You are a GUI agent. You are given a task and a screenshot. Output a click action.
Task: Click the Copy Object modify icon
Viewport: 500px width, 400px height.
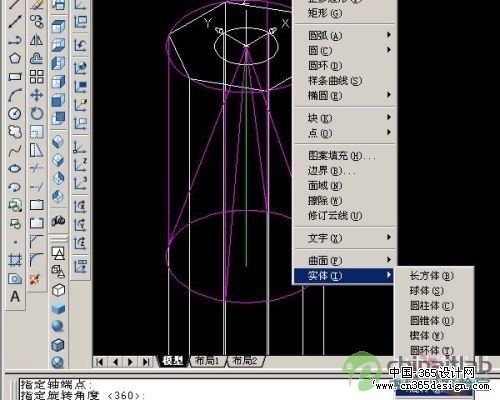(x=36, y=21)
